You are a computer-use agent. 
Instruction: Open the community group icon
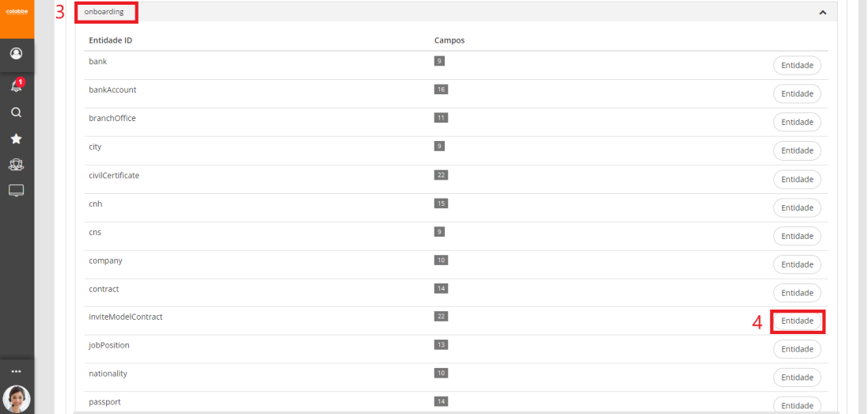click(17, 166)
